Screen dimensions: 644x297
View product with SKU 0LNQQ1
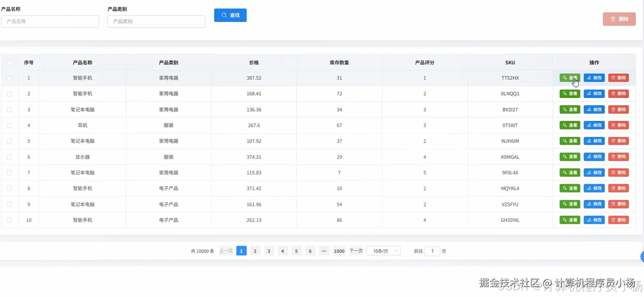(570, 93)
